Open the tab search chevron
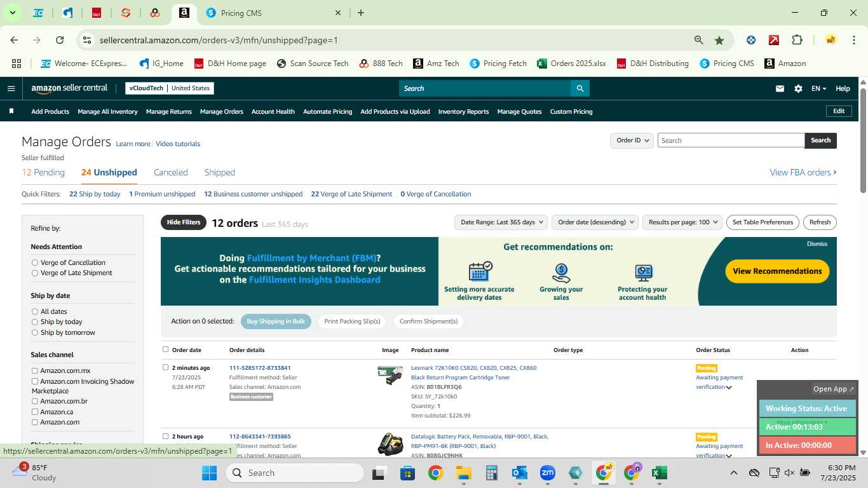The image size is (868, 488). (x=12, y=13)
